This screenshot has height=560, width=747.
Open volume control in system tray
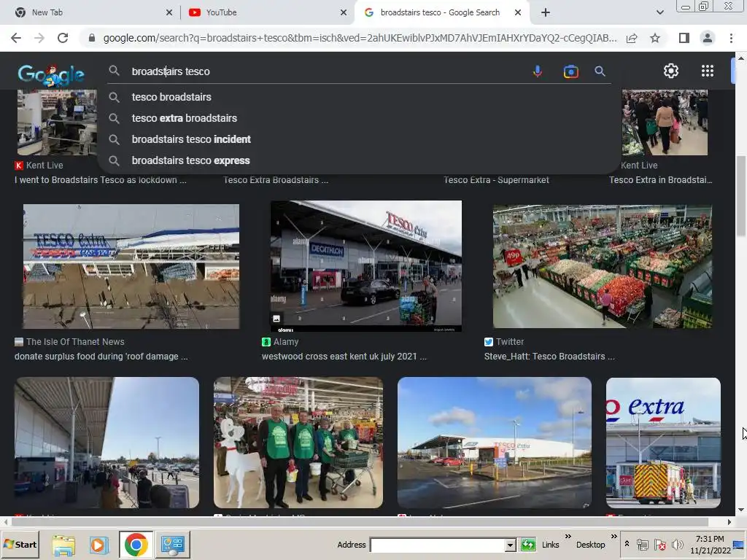[x=677, y=544]
